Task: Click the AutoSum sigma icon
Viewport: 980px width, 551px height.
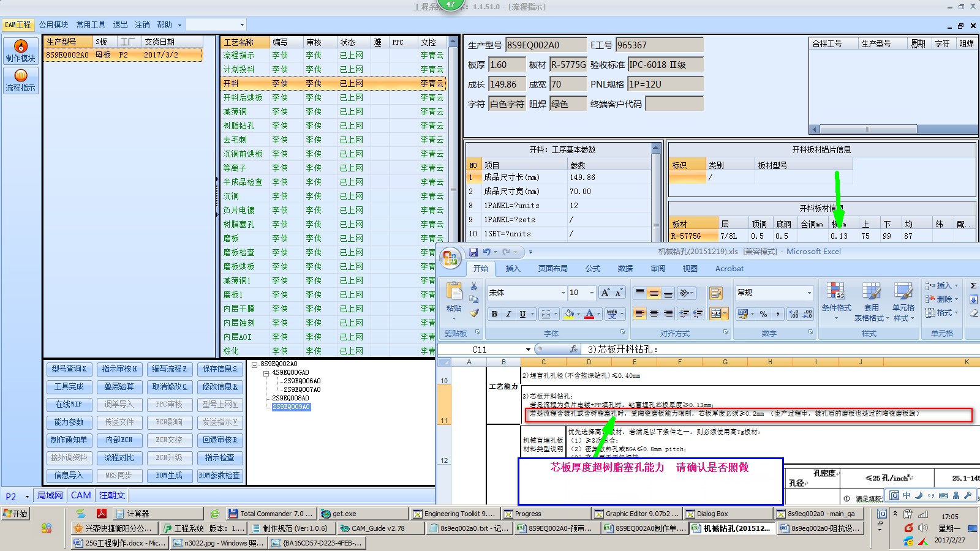Action: 973,285
